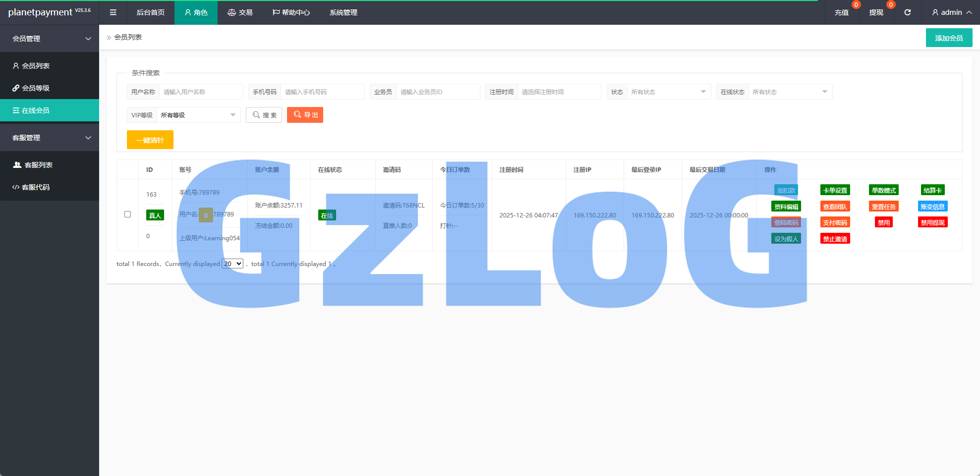
Task: Open the 充值 recharge notifications
Action: 841,12
